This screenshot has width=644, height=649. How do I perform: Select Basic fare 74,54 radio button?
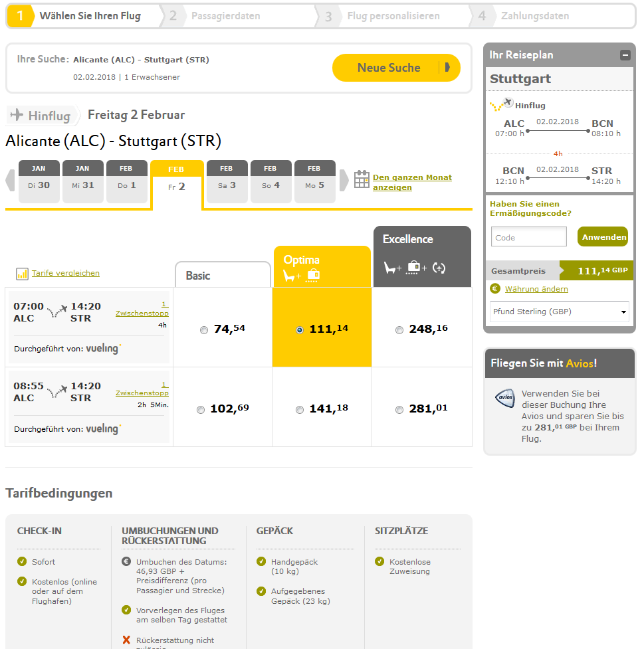coord(203,330)
